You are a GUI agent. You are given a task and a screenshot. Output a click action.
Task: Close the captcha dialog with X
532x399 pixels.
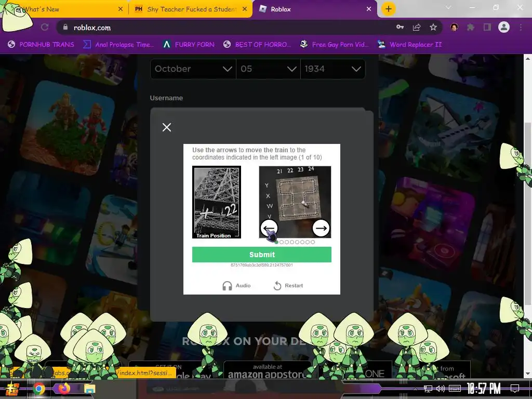coord(167,127)
